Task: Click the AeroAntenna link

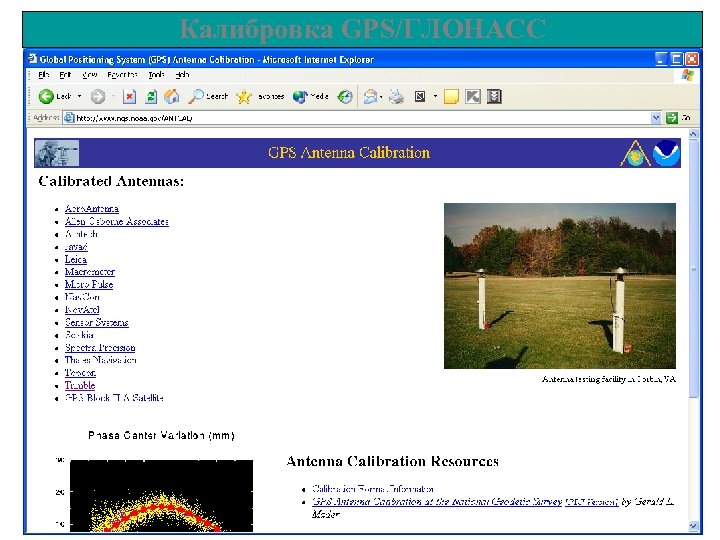Action: 92,209
